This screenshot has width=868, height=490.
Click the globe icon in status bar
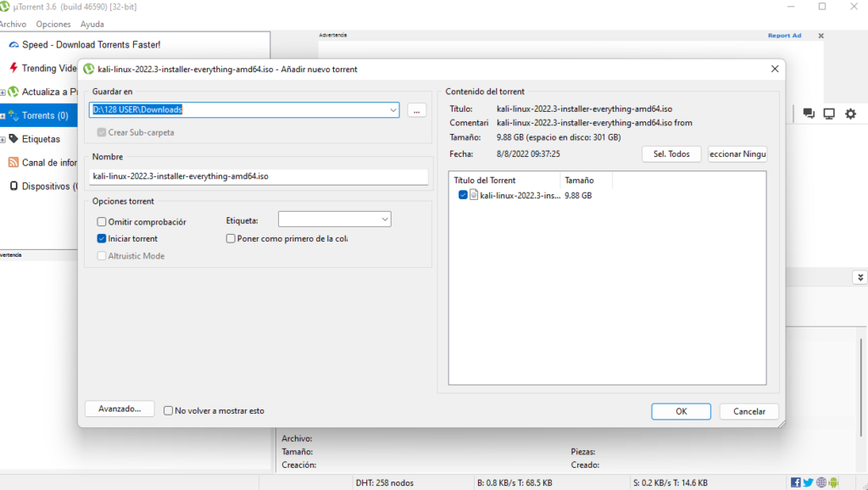point(821,482)
